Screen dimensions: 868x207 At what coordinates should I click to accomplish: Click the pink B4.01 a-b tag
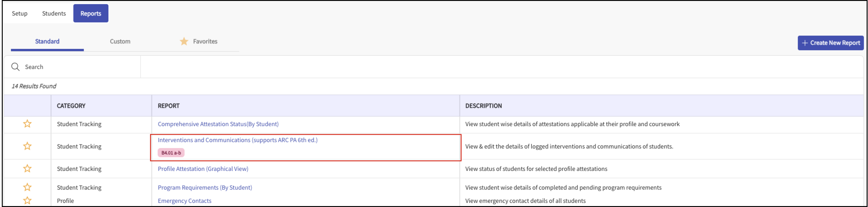point(171,153)
